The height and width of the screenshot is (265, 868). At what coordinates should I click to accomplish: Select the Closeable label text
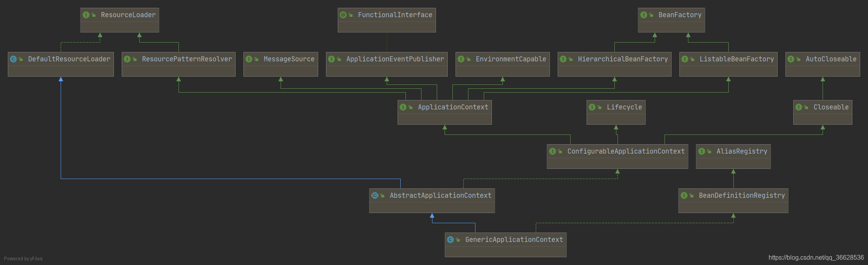tap(831, 107)
